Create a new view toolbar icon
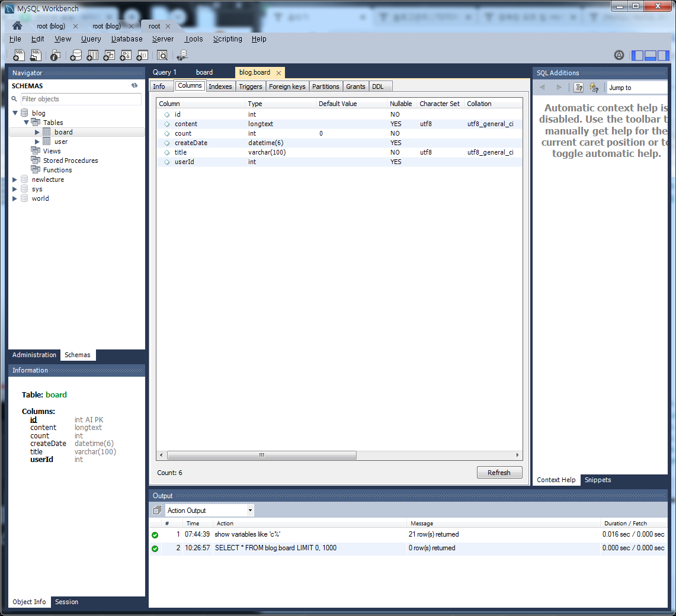This screenshot has height=616, width=676. coord(109,55)
